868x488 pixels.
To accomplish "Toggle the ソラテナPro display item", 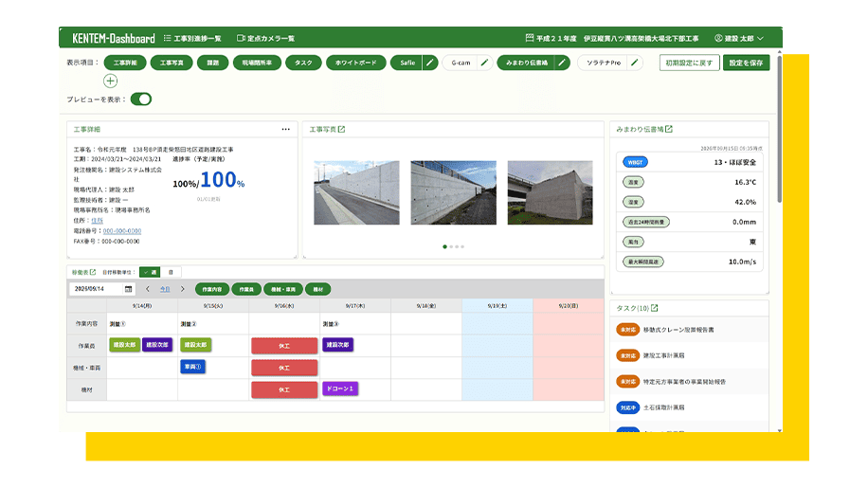I will pyautogui.click(x=604, y=63).
